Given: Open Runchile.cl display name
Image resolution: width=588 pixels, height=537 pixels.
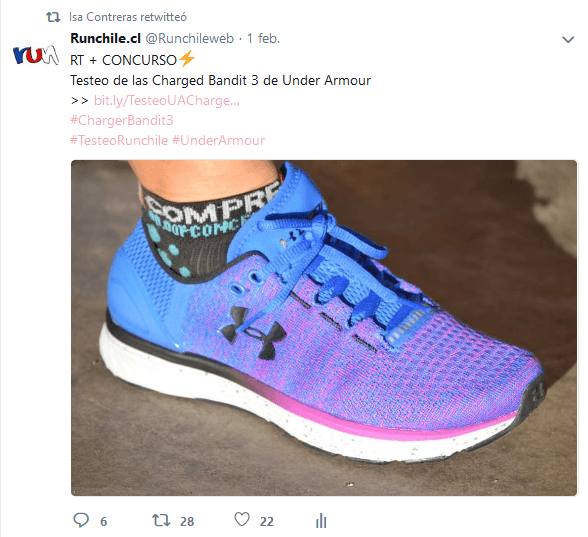Looking at the screenshot, I should (x=105, y=38).
